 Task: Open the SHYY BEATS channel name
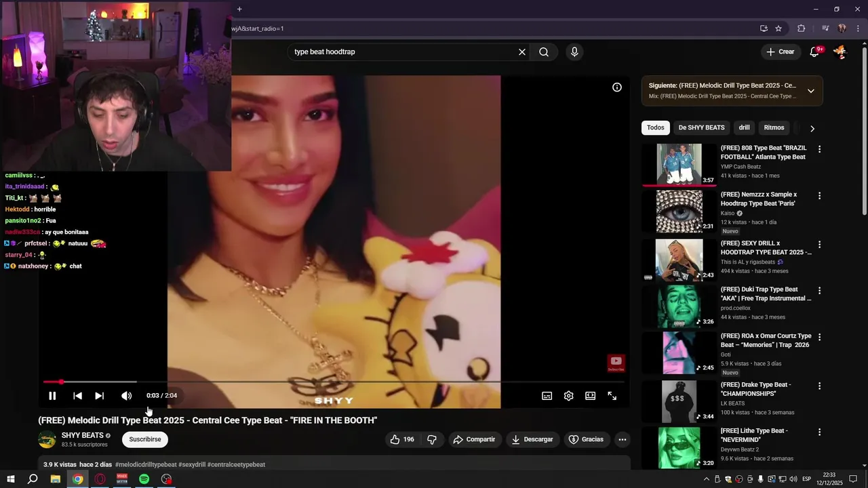click(x=83, y=435)
